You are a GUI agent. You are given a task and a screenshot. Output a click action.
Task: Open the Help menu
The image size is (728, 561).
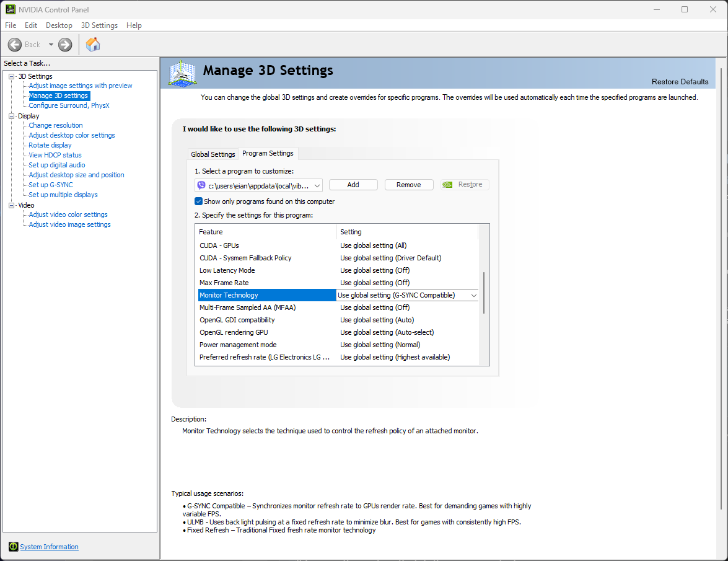(x=134, y=25)
